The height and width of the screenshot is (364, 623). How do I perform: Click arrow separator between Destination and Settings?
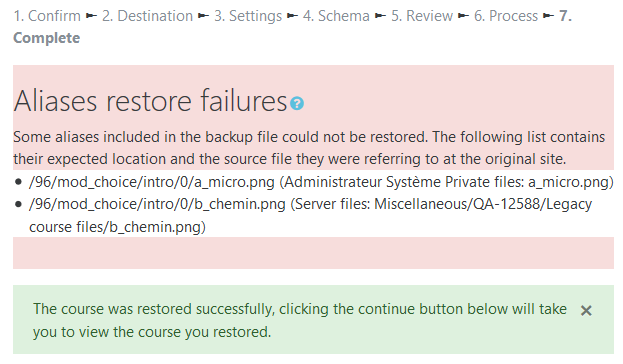pyautogui.click(x=203, y=16)
